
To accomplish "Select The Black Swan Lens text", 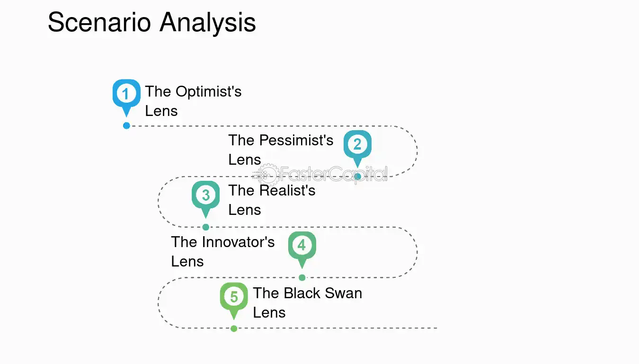I will pyautogui.click(x=307, y=302).
